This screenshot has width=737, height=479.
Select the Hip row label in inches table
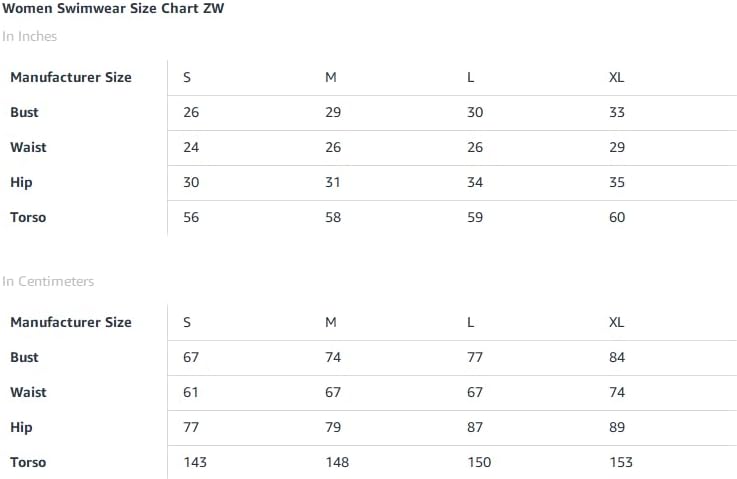click(x=21, y=182)
